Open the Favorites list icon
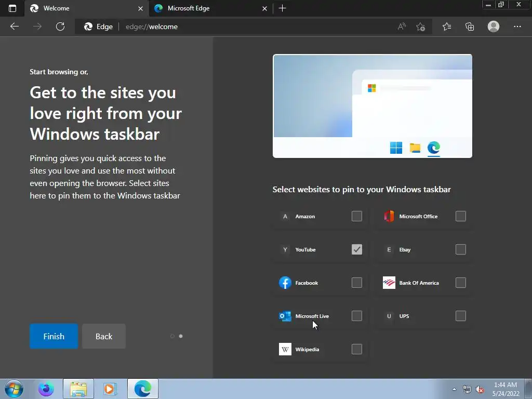This screenshot has height=399, width=532. point(447,26)
